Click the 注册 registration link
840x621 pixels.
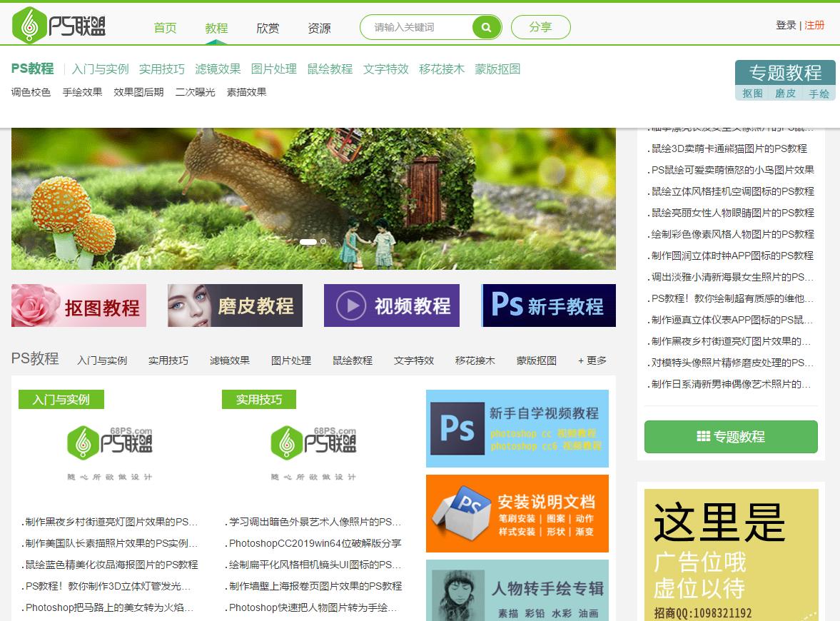pyautogui.click(x=814, y=24)
